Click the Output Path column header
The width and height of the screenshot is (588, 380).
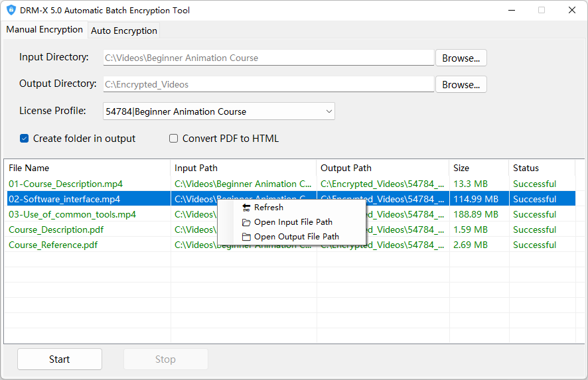(x=383, y=168)
